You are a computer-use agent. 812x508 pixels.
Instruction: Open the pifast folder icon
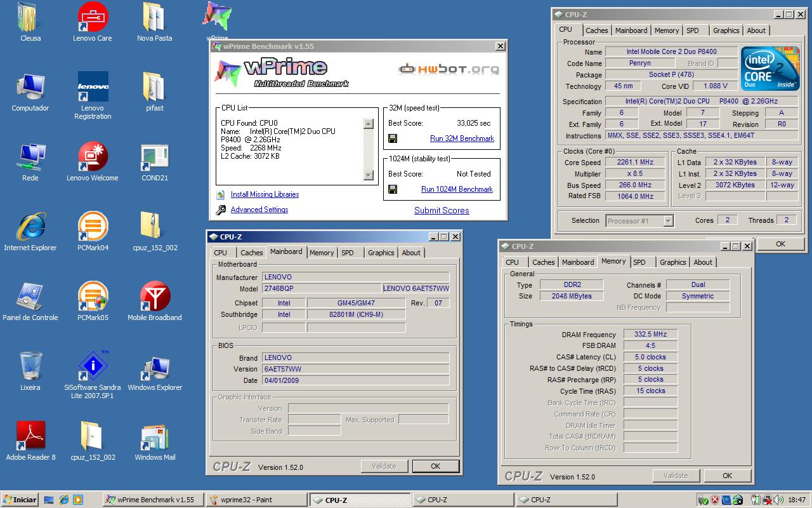154,88
